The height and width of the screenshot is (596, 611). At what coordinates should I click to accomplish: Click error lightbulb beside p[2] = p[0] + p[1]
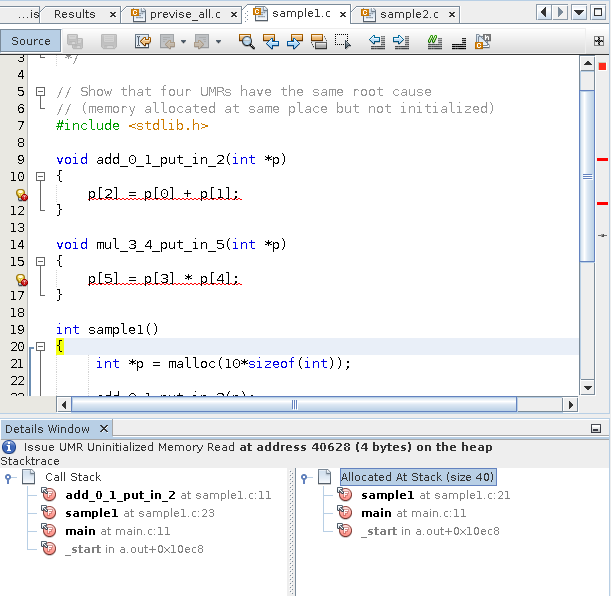coord(21,194)
